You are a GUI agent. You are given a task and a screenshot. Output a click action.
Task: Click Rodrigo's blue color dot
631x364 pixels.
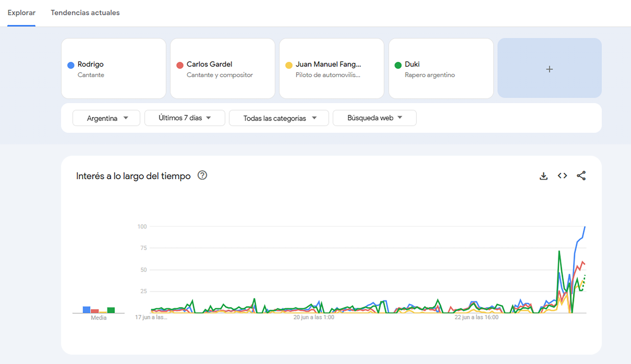click(71, 65)
